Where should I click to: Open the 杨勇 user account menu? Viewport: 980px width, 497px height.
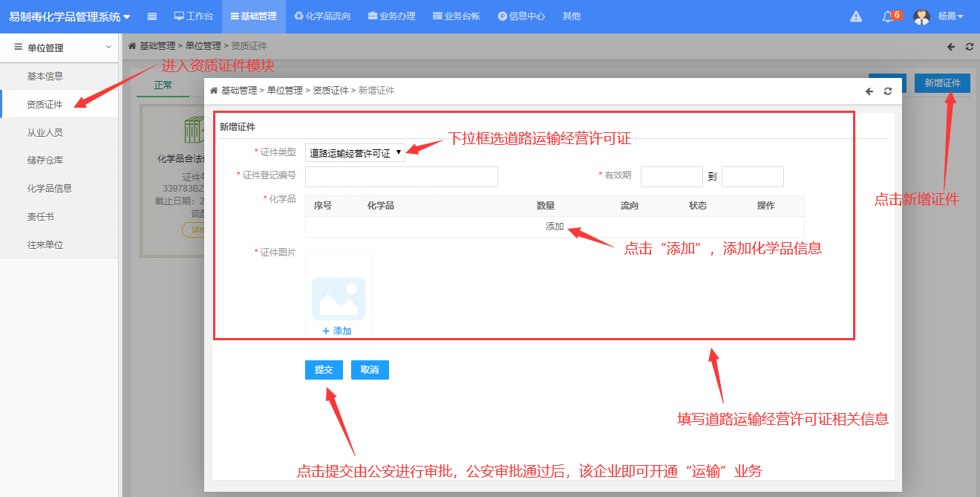(950, 16)
